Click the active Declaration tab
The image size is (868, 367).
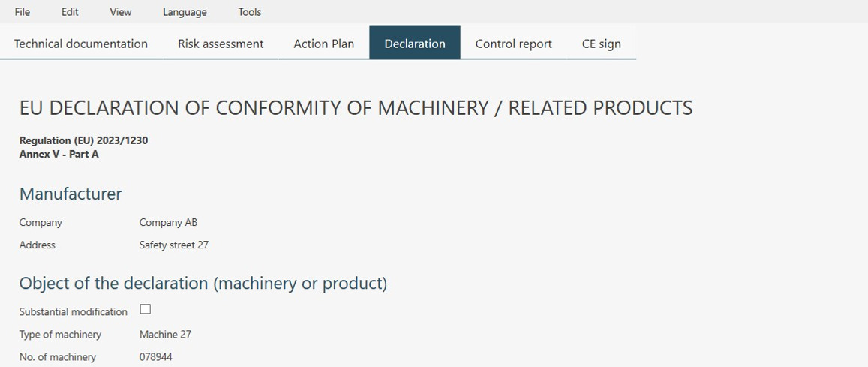click(x=415, y=44)
